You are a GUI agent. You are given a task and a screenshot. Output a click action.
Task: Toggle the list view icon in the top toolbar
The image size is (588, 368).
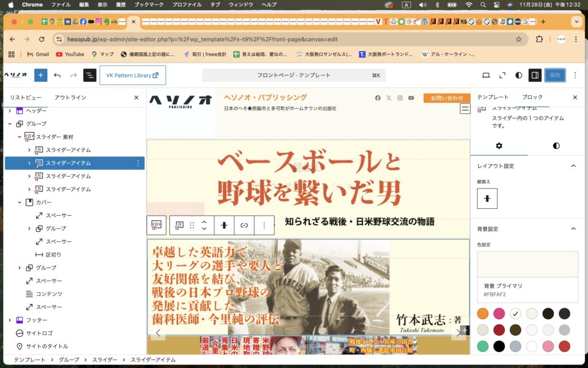coord(90,75)
